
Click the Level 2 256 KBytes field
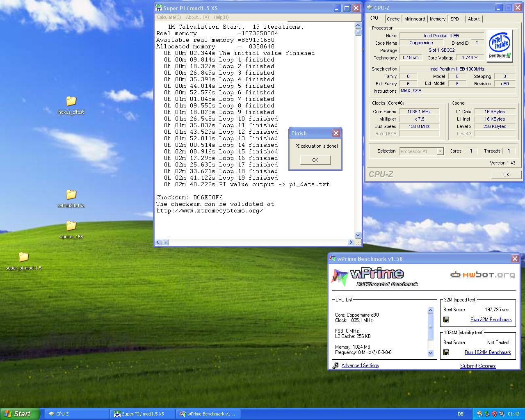coord(495,126)
